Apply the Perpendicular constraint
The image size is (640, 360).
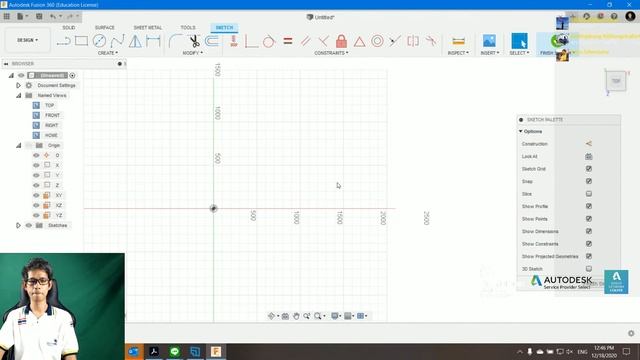[323, 41]
